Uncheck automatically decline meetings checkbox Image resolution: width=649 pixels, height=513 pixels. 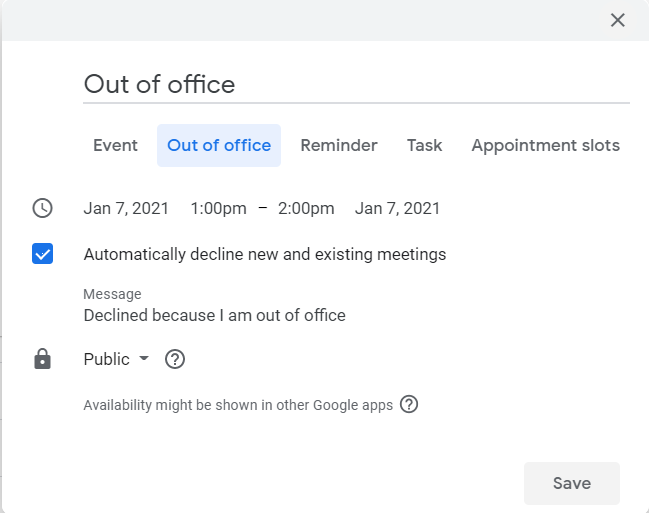[x=42, y=254]
